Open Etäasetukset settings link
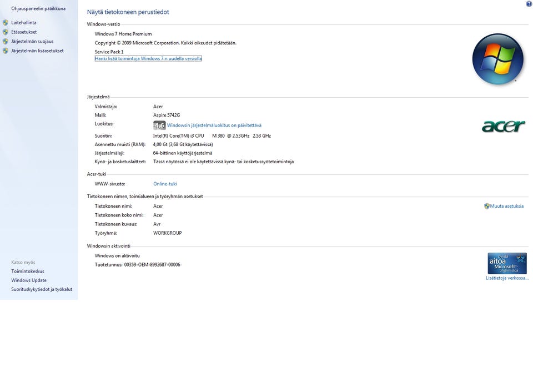The height and width of the screenshot is (392, 533). pyautogui.click(x=24, y=32)
